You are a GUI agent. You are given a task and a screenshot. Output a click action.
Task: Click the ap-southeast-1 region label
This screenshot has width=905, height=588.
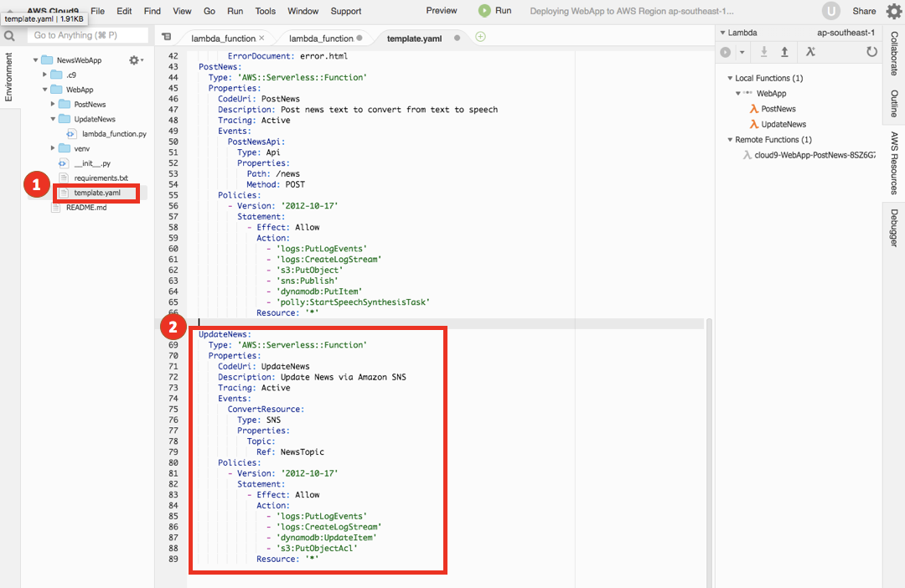[x=846, y=33]
